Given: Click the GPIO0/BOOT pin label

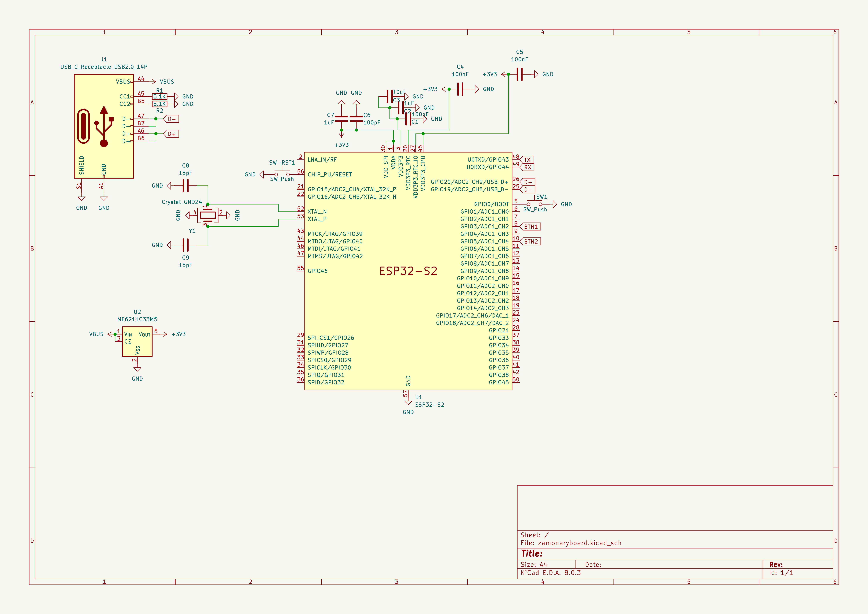Looking at the screenshot, I should click(491, 204).
